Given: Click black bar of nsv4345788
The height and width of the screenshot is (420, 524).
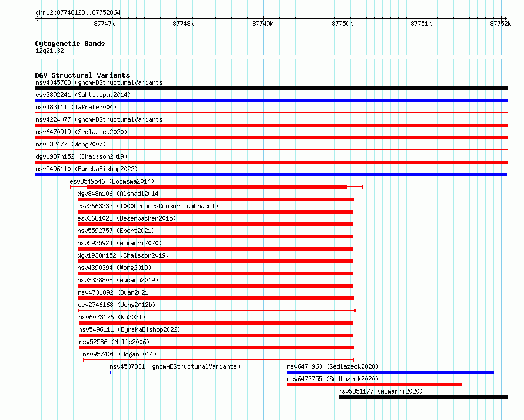Looking at the screenshot, I should [271, 88].
